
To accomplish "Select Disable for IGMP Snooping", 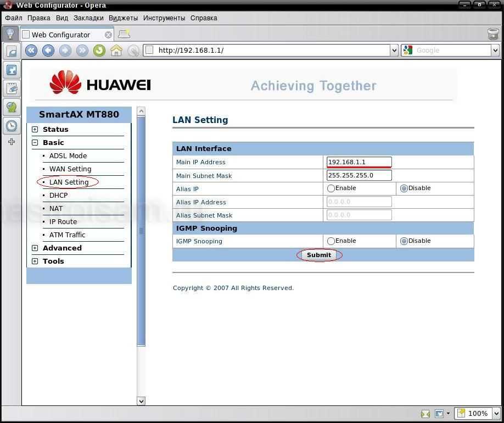I will (404, 241).
